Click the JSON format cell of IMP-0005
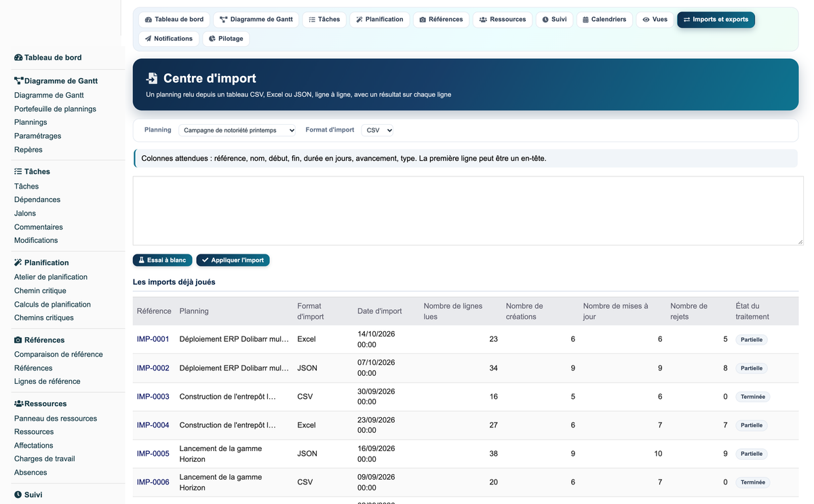Image resolution: width=814 pixels, height=504 pixels. tap(307, 453)
